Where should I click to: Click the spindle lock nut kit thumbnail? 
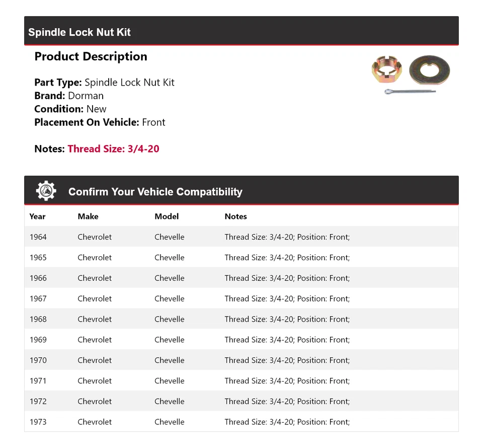[x=411, y=75]
